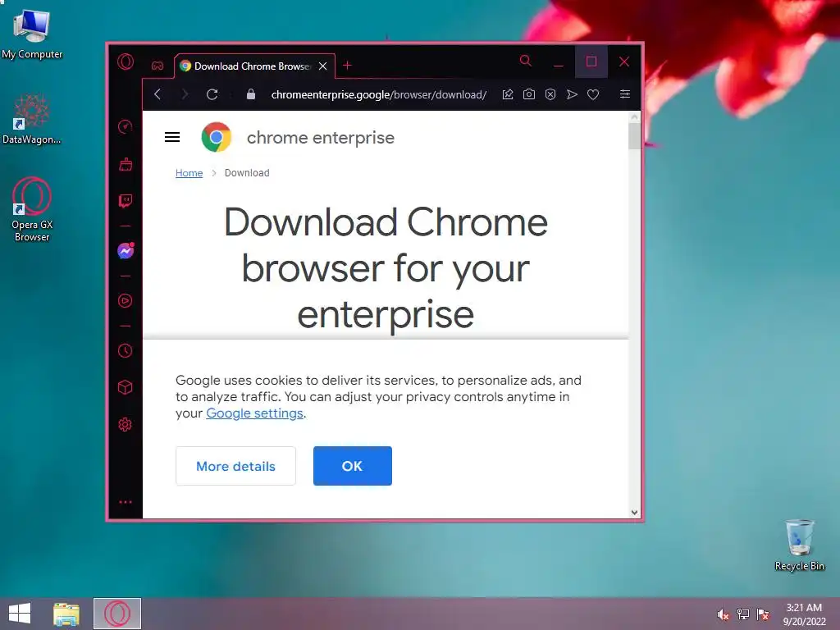The width and height of the screenshot is (840, 630).
Task: Open the GX Control speedometer icon in sidebar
Action: [125, 127]
